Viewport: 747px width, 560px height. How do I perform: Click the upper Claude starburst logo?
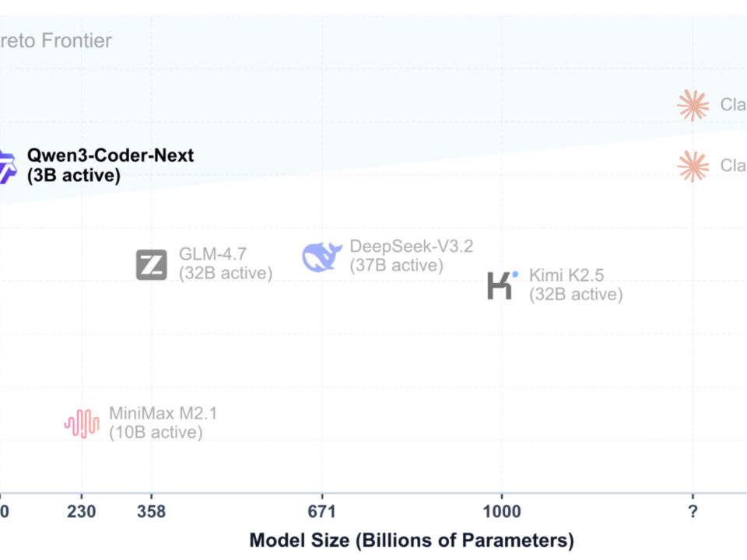[x=693, y=105]
